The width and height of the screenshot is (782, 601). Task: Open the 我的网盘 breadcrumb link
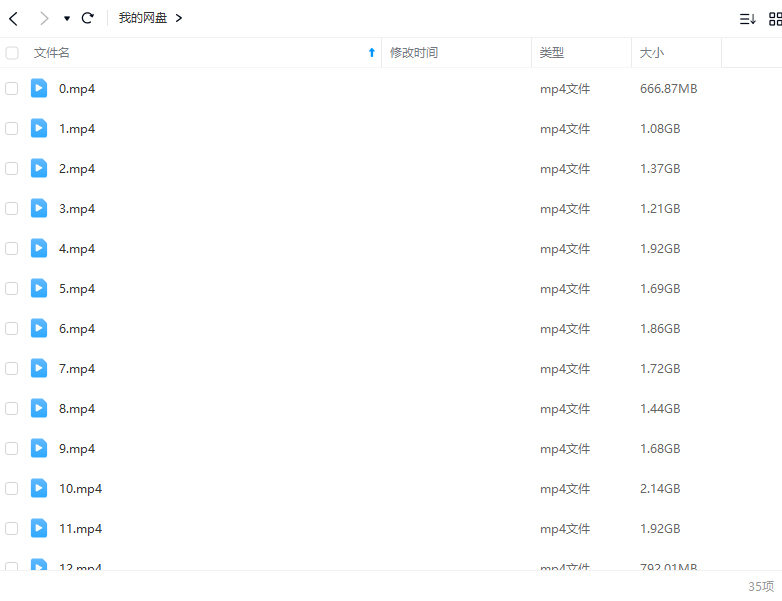[142, 18]
